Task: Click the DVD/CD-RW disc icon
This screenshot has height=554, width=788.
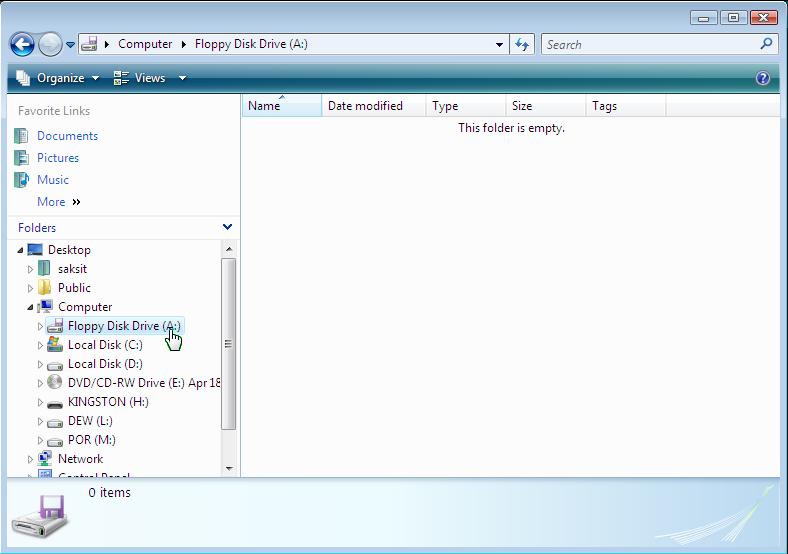Action: click(55, 383)
